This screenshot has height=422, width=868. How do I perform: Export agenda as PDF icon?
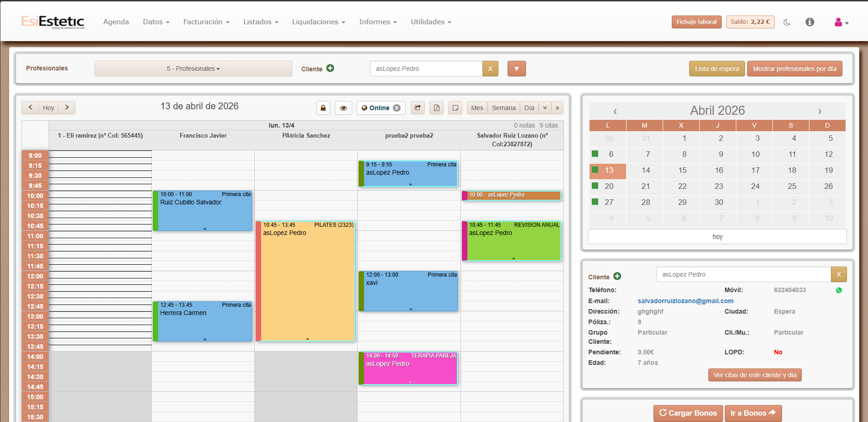pyautogui.click(x=437, y=108)
